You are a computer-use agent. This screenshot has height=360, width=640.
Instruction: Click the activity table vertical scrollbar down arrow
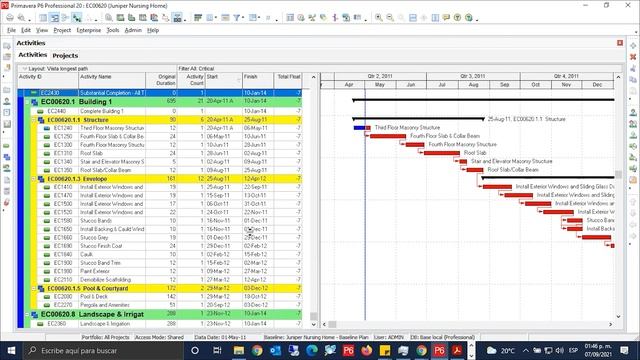[313, 324]
